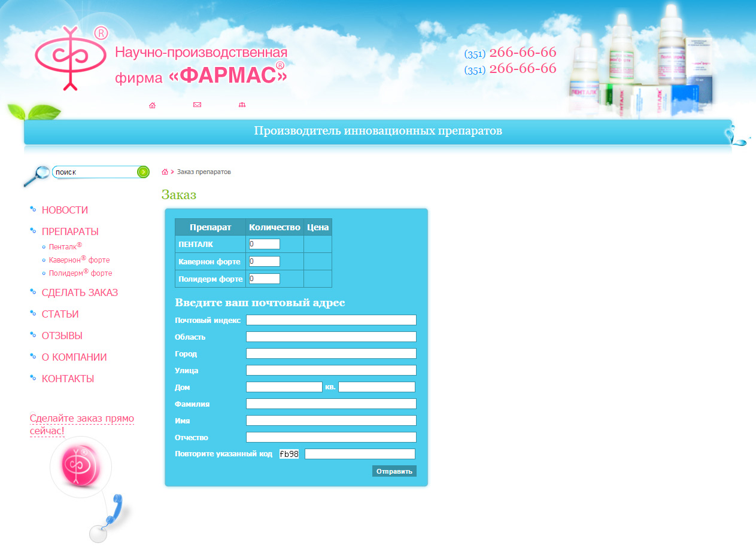This screenshot has width=756, height=558.
Task: Click the green search submit arrow
Action: click(x=143, y=172)
